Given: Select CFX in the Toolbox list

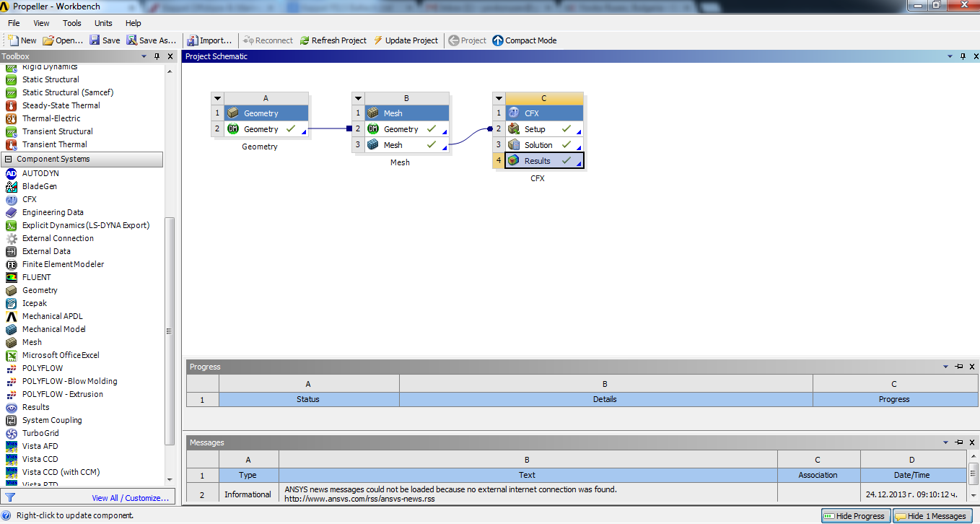Looking at the screenshot, I should click(x=29, y=199).
